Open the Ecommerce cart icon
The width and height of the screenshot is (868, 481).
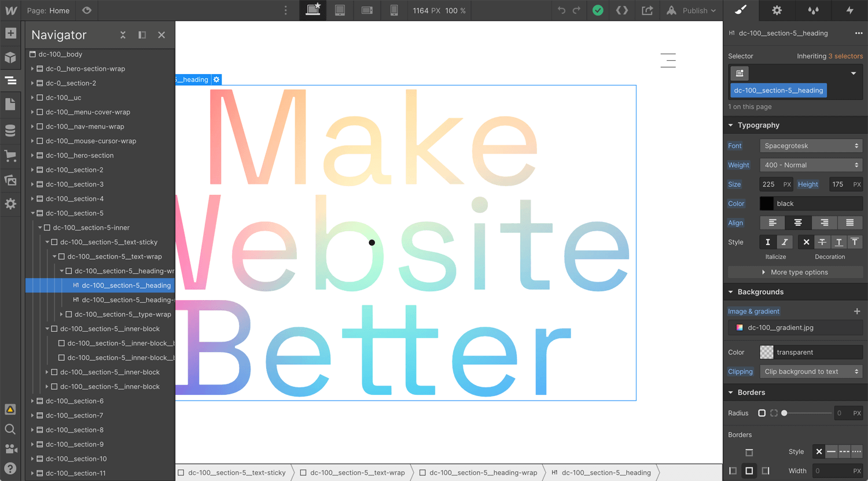pyautogui.click(x=10, y=156)
